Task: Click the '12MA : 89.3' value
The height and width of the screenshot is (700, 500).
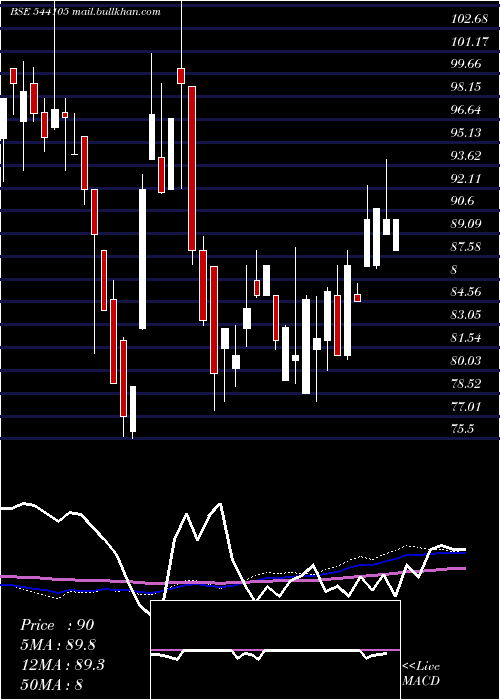Action: click(62, 665)
